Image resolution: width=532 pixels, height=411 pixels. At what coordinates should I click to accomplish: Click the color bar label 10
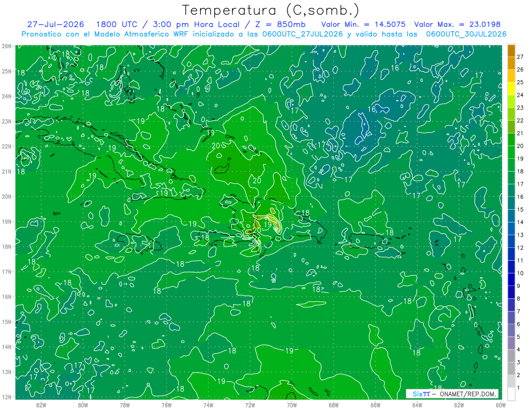click(520, 273)
